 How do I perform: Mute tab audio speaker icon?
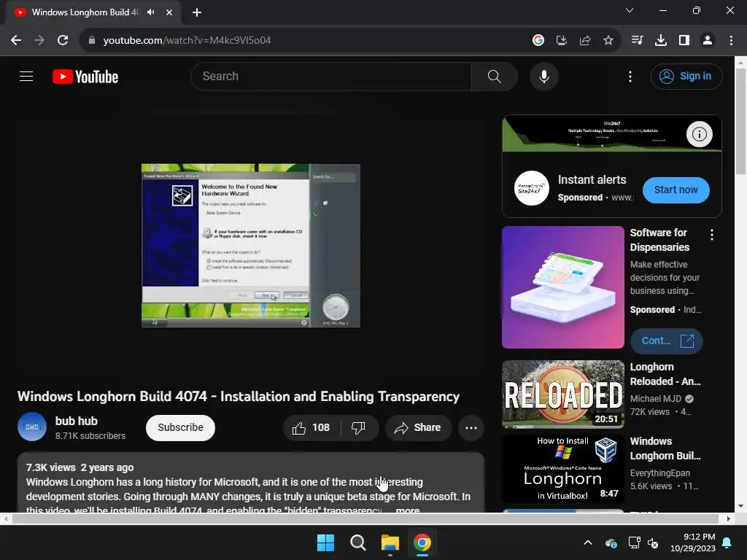click(x=150, y=12)
